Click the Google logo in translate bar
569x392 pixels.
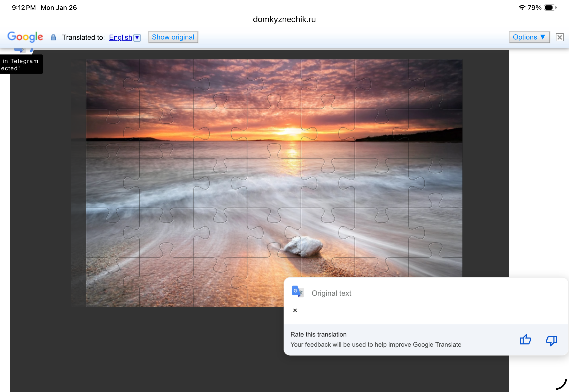[x=25, y=37]
